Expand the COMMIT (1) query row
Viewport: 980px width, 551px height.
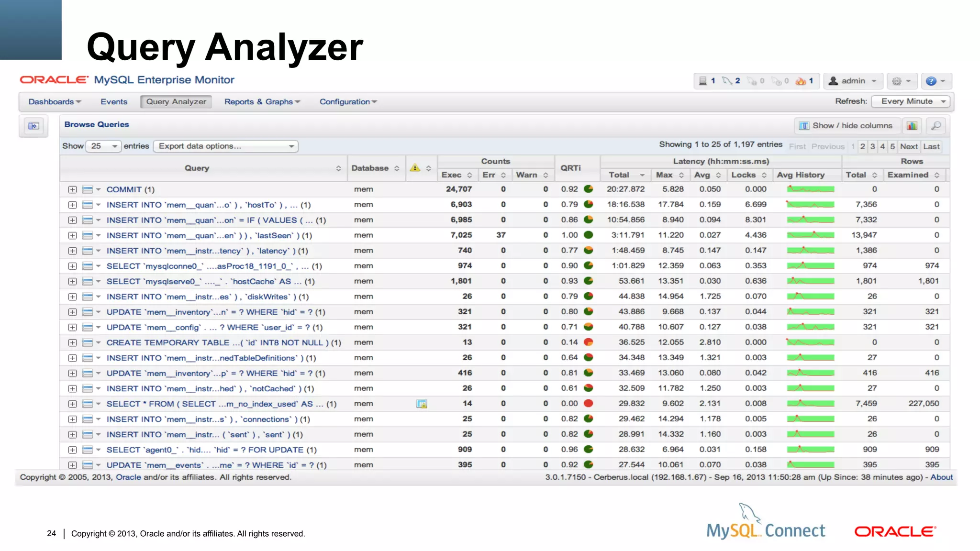point(72,190)
